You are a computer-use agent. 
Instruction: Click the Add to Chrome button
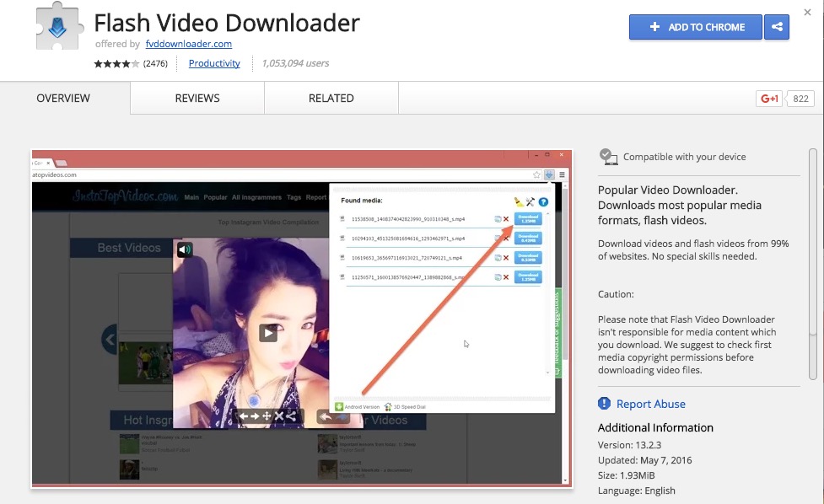coord(695,27)
